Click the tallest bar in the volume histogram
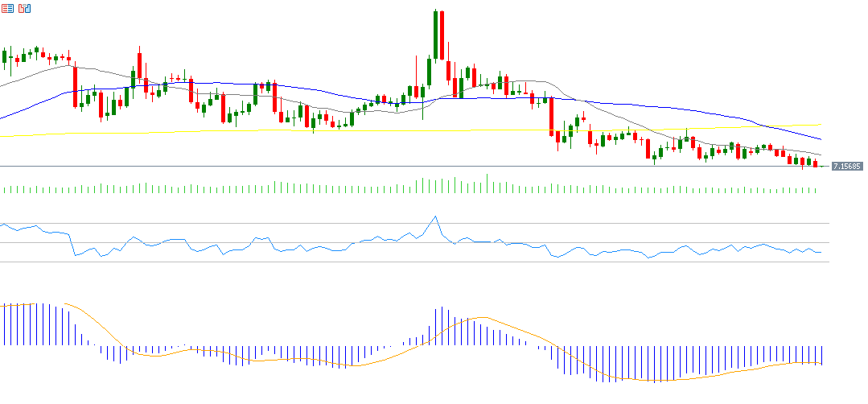 [x=487, y=183]
